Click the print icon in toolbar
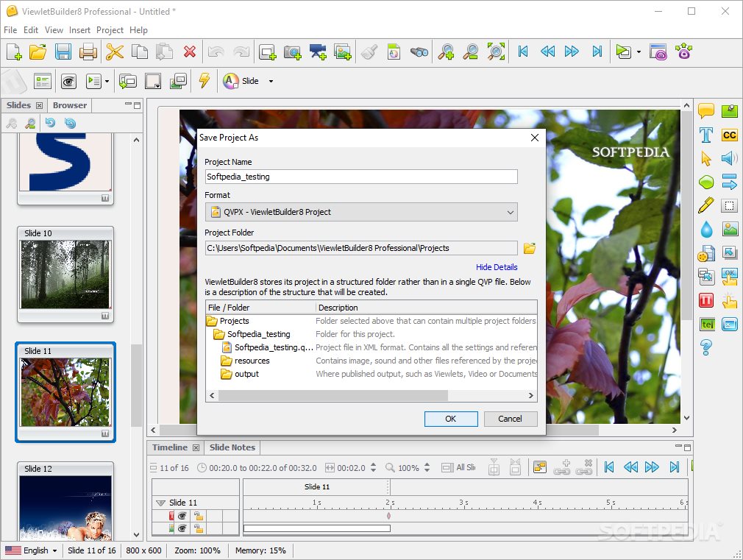This screenshot has width=743, height=560. (88, 52)
